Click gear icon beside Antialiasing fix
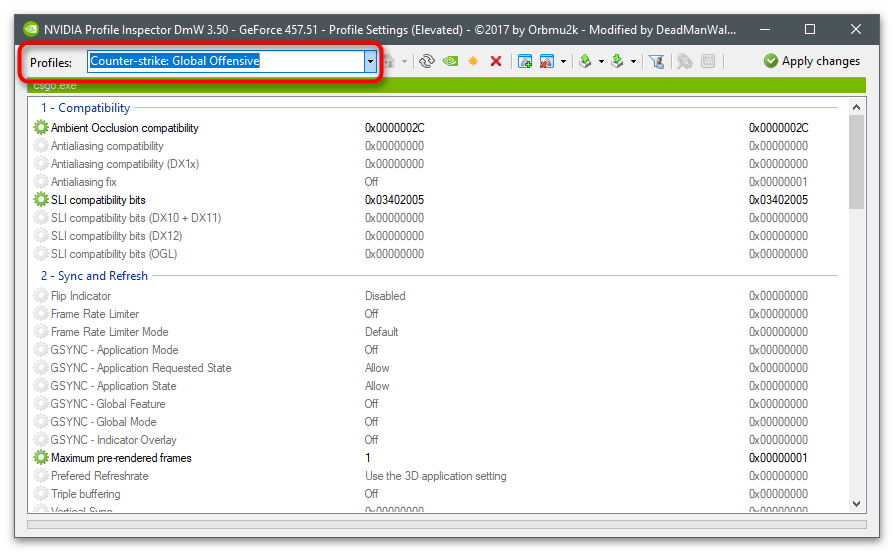This screenshot has height=552, width=894. click(40, 181)
